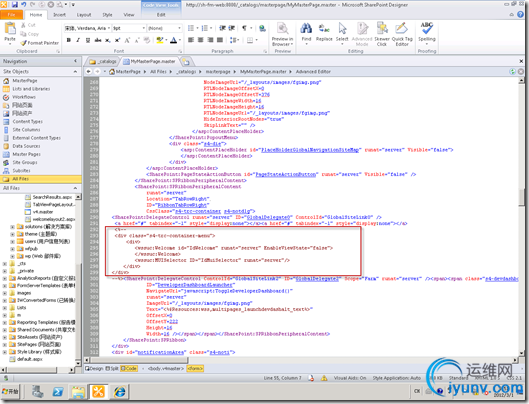Open Preview in Browser
The height and width of the screenshot is (404, 529).
pyautogui.click(x=282, y=34)
